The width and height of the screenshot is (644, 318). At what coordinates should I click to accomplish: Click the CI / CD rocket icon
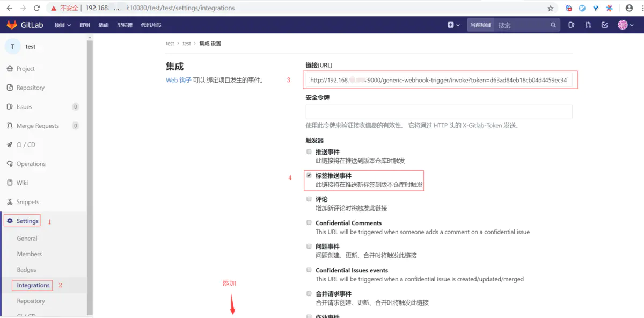point(10,144)
